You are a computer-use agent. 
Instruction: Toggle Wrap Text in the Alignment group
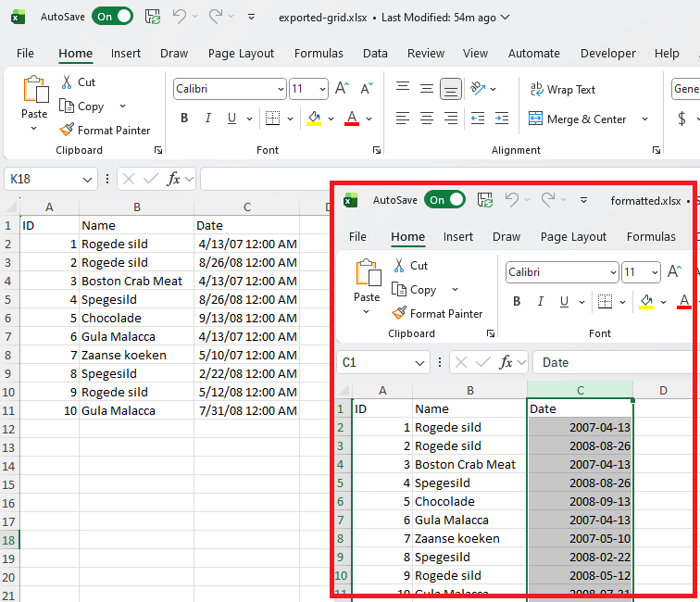pos(562,90)
